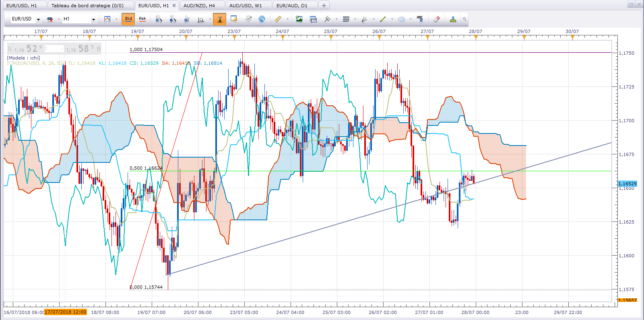This screenshot has height=320, width=644.
Task: Select the Fibonacci lines tool
Action: 346,19
